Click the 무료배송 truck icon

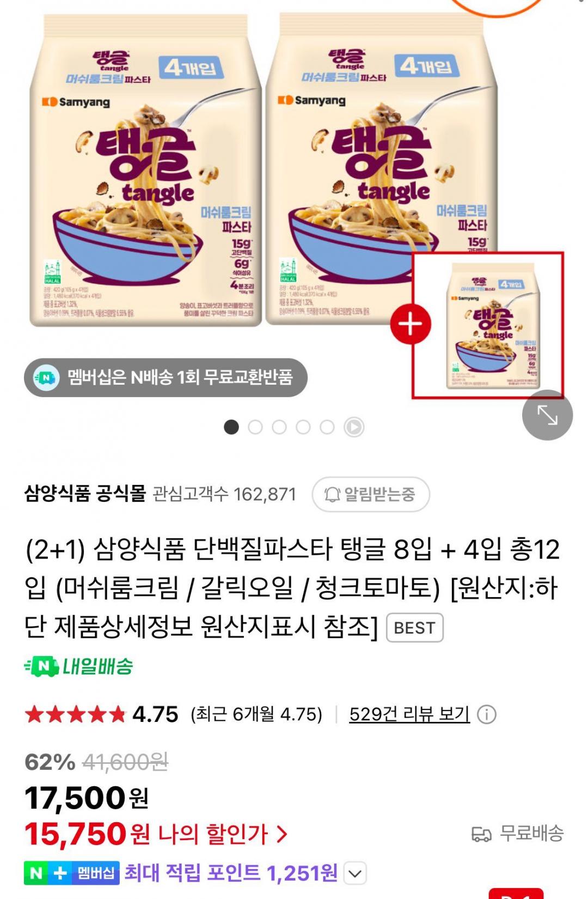pos(481,834)
